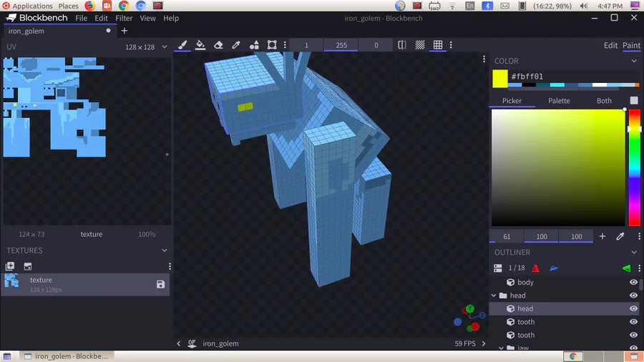Toggle the painting grid icon
The image size is (644, 362).
(438, 45)
